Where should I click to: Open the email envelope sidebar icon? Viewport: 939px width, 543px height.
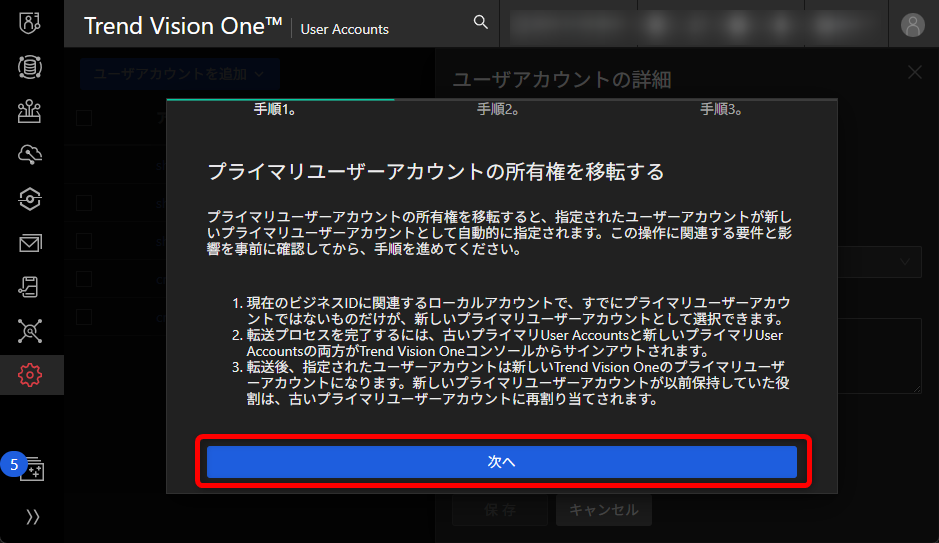(x=29, y=244)
